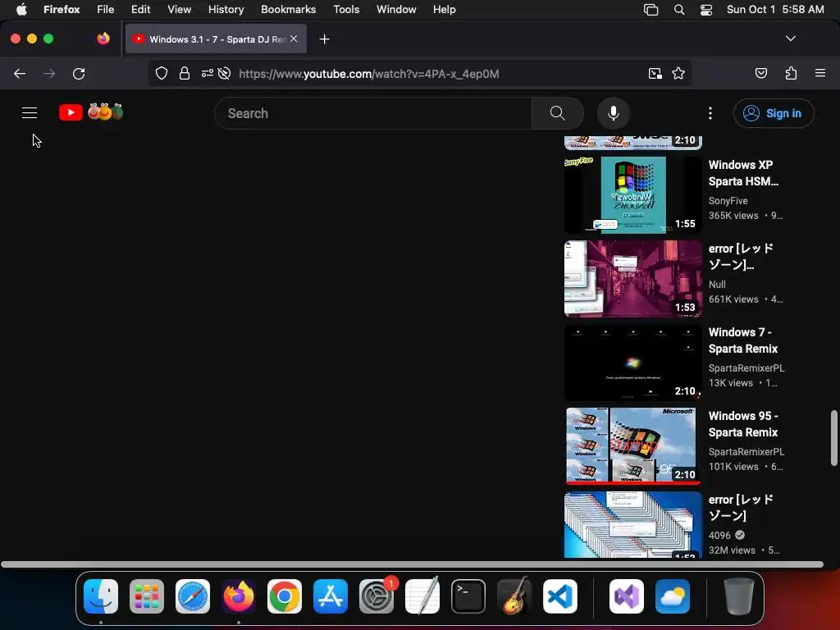Image resolution: width=840 pixels, height=630 pixels.
Task: Open YouTube settings three-dot menu
Action: click(710, 113)
